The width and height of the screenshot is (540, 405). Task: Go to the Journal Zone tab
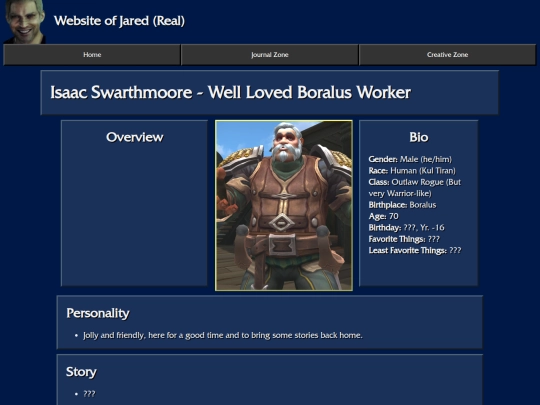point(270,55)
